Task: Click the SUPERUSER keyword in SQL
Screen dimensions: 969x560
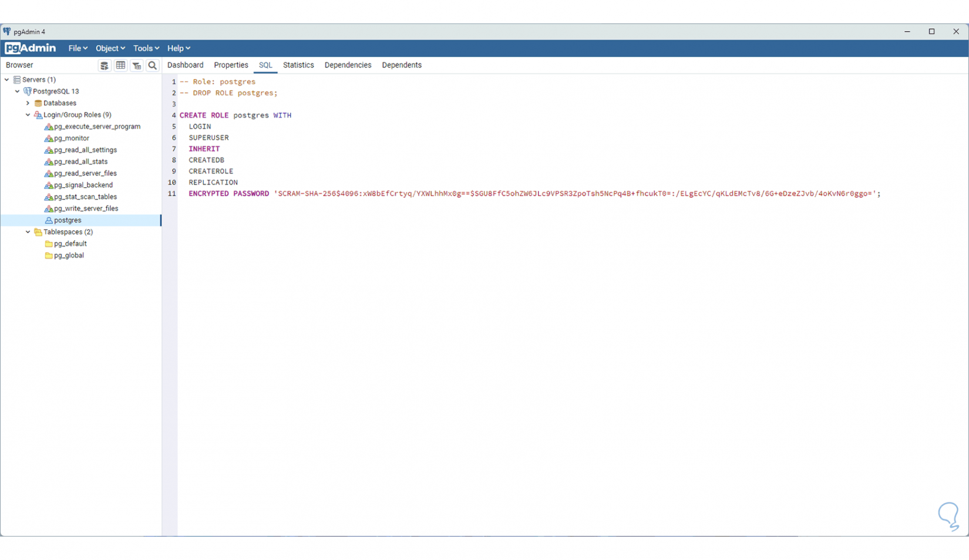Action: click(x=208, y=138)
